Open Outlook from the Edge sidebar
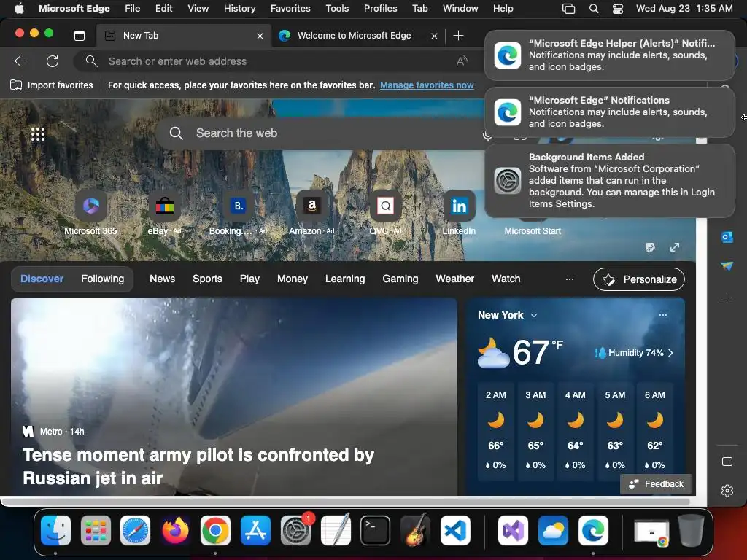747x560 pixels. point(727,237)
